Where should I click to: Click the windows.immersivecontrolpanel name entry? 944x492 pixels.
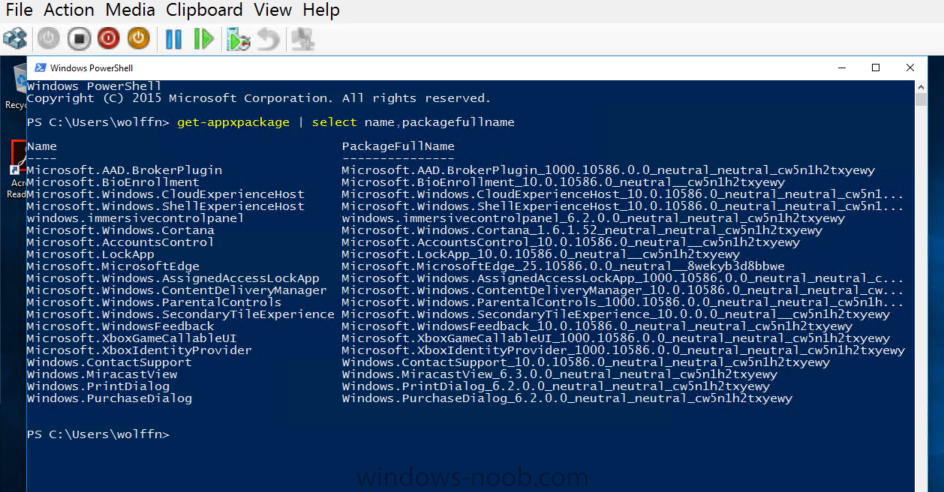pyautogui.click(x=135, y=218)
